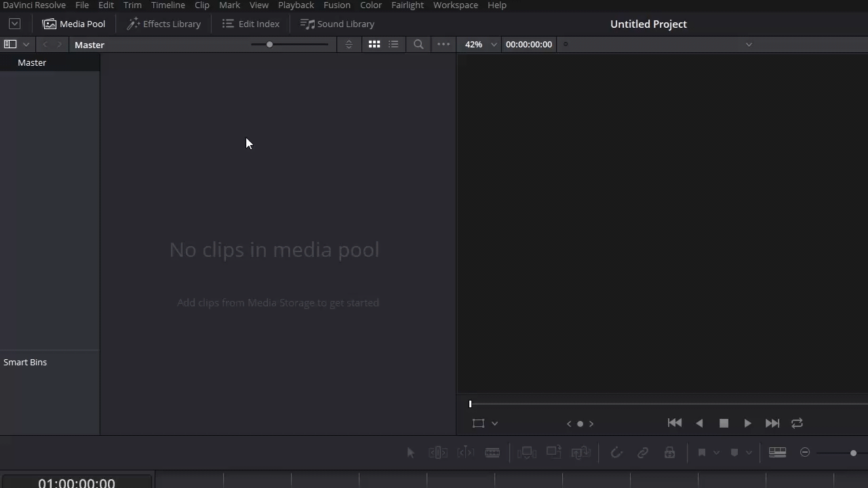Viewport: 868px width, 488px height.
Task: Open the DaVinci Resolve application menu
Action: [33, 5]
